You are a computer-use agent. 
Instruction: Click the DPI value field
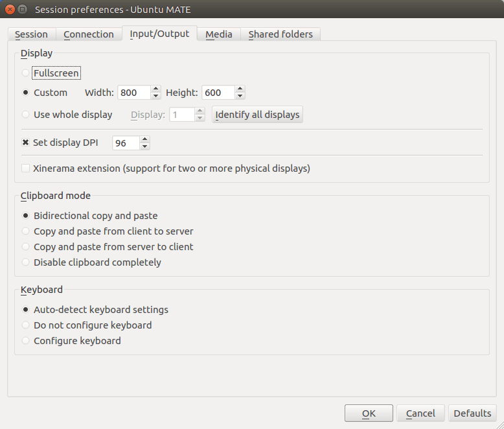click(126, 143)
